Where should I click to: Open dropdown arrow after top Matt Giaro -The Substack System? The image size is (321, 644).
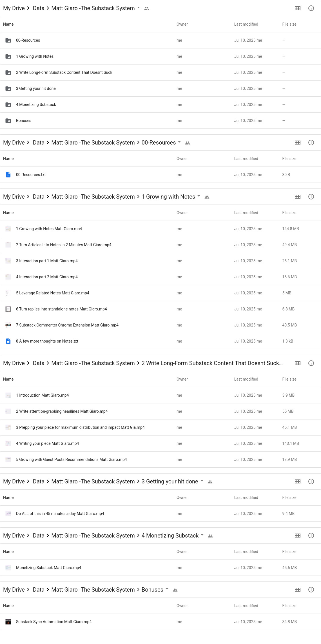[139, 8]
